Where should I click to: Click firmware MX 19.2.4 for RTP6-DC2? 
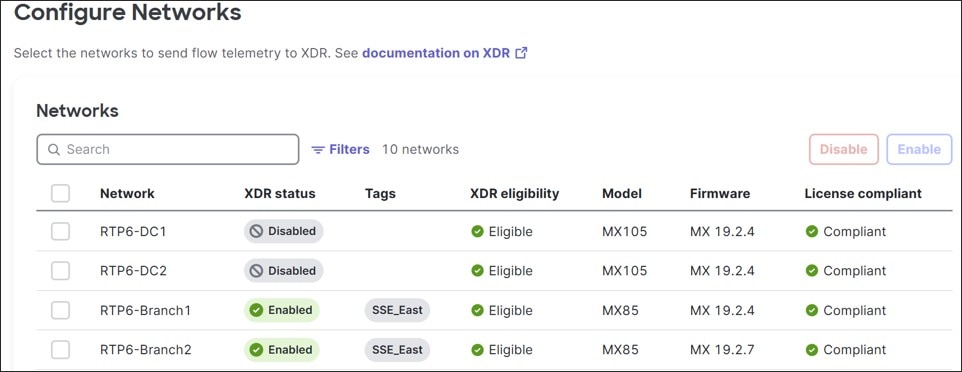[722, 271]
